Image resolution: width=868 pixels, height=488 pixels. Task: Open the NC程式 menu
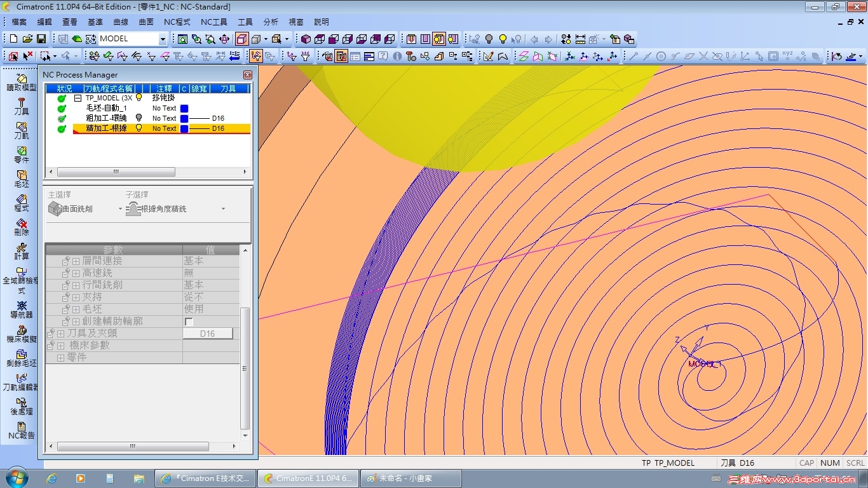coord(177,22)
